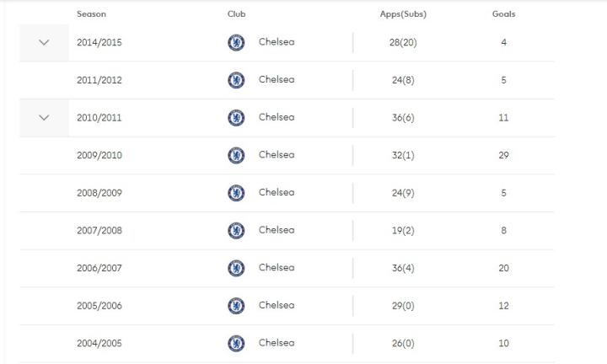
Task: Open Chelsea club link for 2006/2007
Action: point(277,268)
